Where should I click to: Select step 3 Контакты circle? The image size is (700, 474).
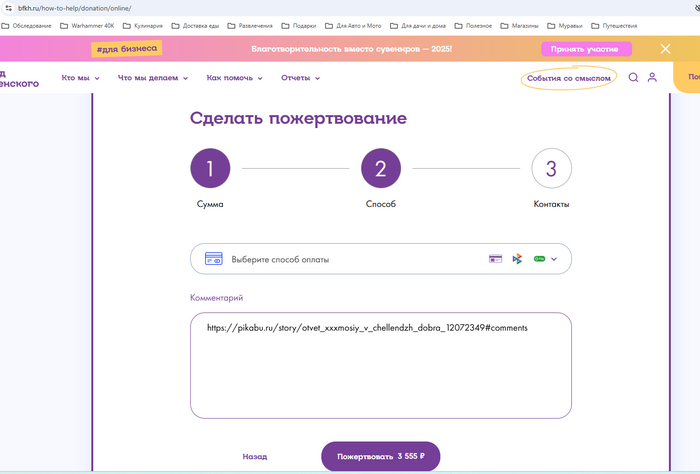coord(551,169)
